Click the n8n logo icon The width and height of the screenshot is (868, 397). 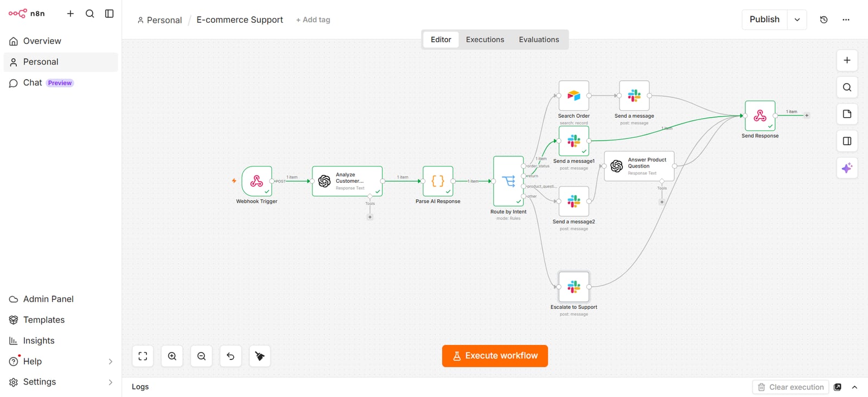tap(18, 14)
